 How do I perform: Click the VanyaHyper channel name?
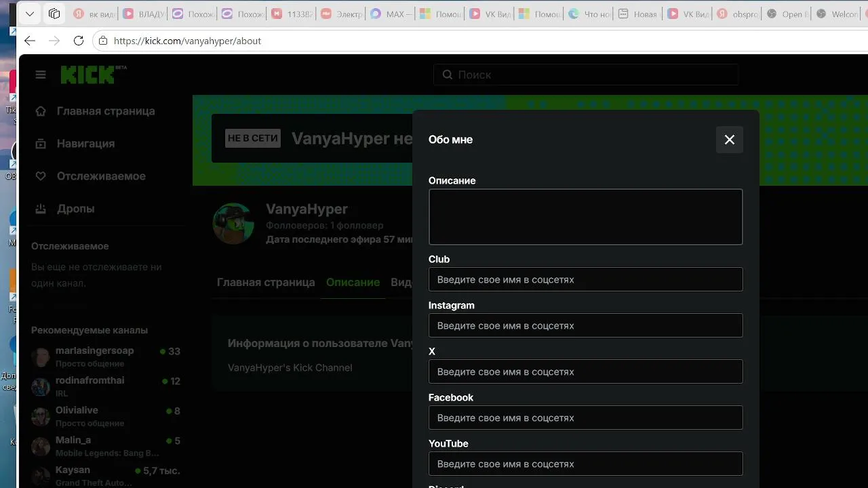[x=307, y=209]
